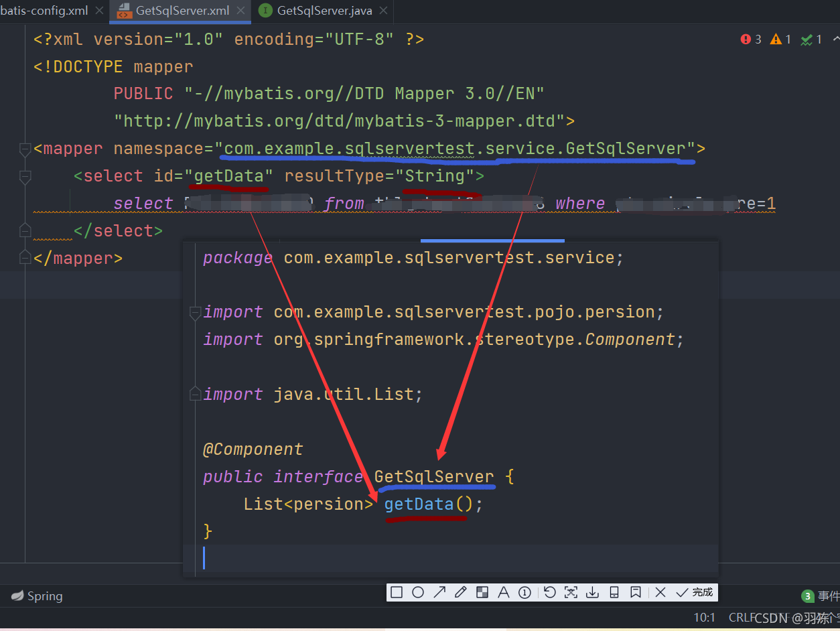Image resolution: width=840 pixels, height=631 pixels.
Task: Click the DOCTYPE mapper declaration
Action: (x=113, y=66)
